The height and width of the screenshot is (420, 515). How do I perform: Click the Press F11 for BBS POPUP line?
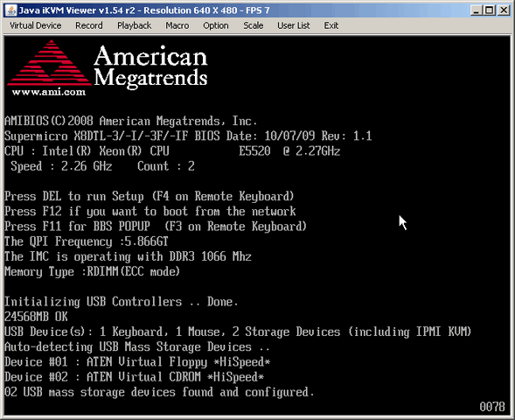pos(156,227)
